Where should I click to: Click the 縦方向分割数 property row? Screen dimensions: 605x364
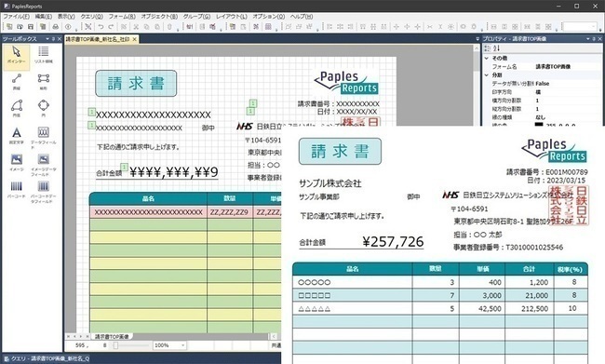coord(544,109)
